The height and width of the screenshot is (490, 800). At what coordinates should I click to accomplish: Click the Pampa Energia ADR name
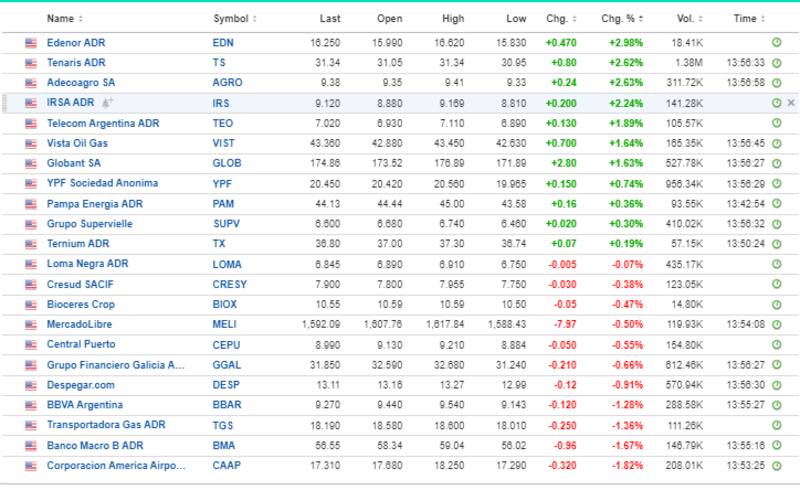(94, 203)
